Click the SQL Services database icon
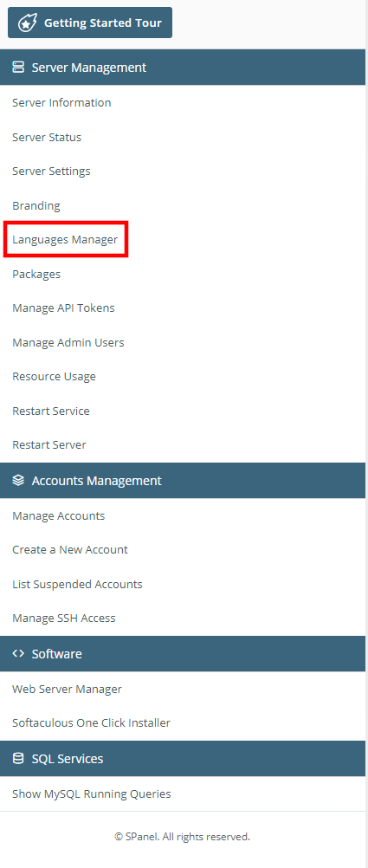 coord(18,758)
